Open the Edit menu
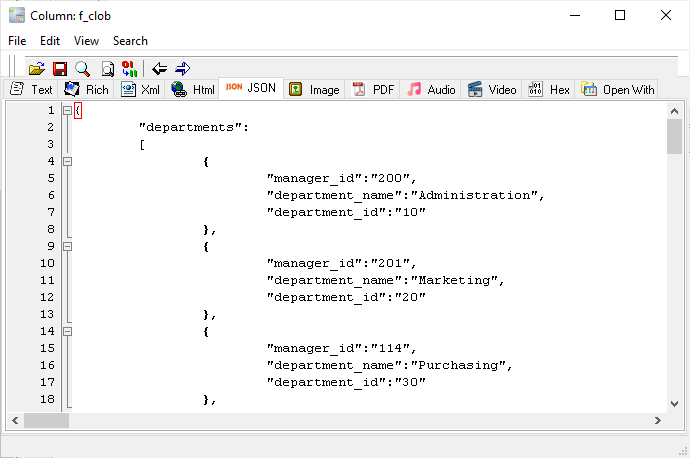This screenshot has height=458, width=690. [x=50, y=41]
